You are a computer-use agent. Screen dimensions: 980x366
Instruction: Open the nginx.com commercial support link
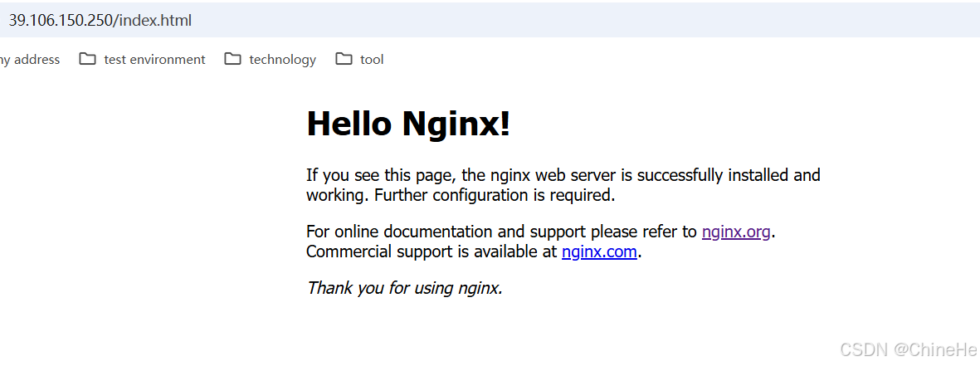(x=599, y=251)
